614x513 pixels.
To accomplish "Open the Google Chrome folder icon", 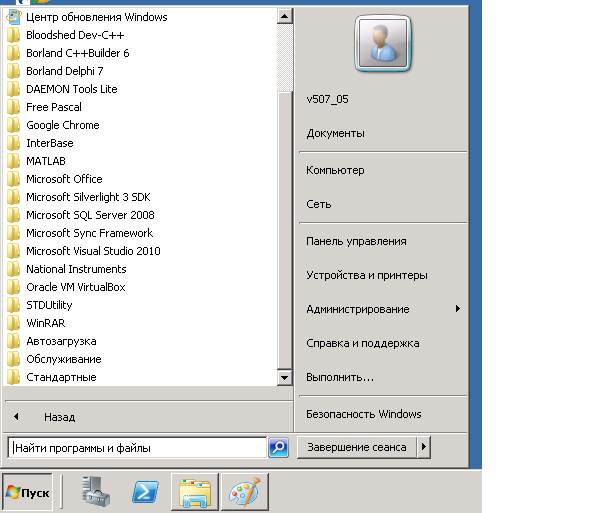I will [14, 125].
